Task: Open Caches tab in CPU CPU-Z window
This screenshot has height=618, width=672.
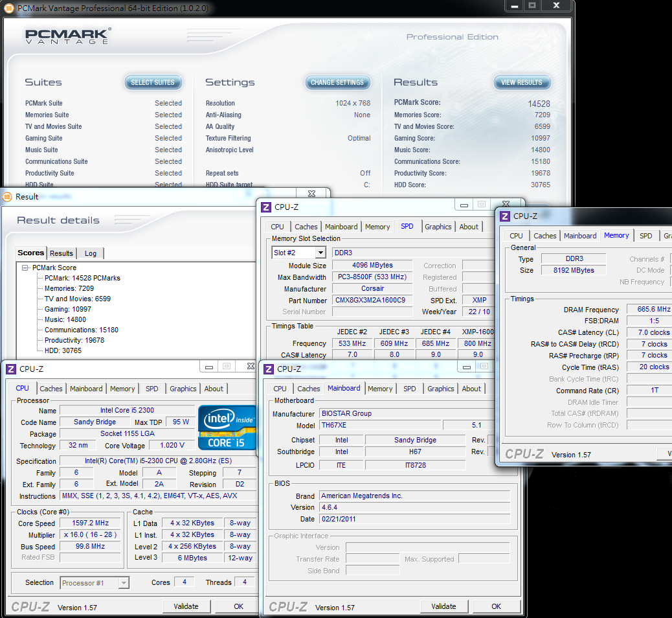Action: tap(51, 389)
